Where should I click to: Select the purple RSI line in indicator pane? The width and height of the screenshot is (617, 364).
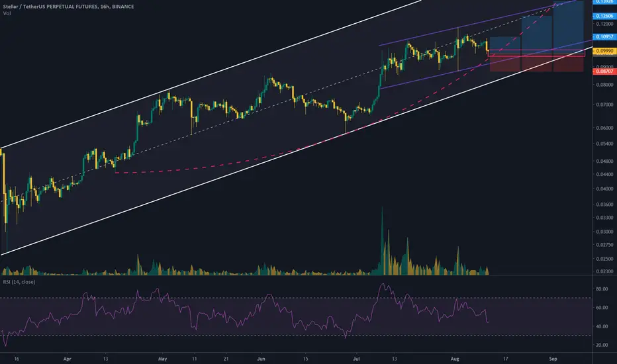pyautogui.click(x=244, y=315)
